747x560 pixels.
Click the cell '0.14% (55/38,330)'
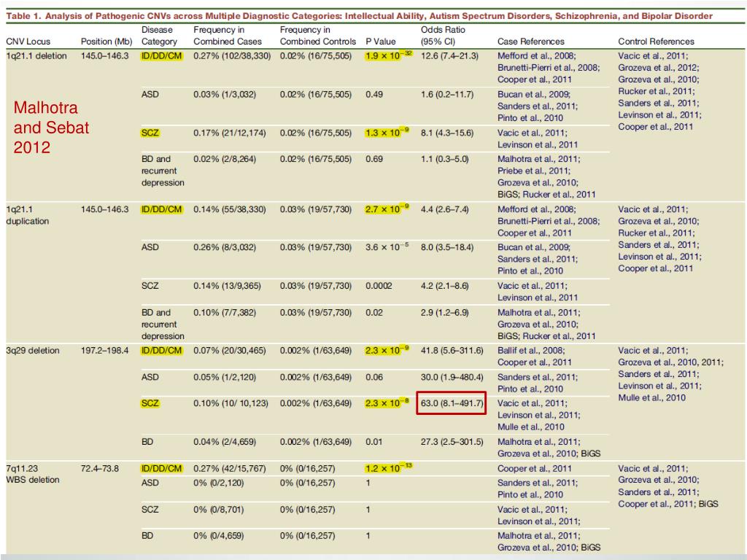point(229,209)
